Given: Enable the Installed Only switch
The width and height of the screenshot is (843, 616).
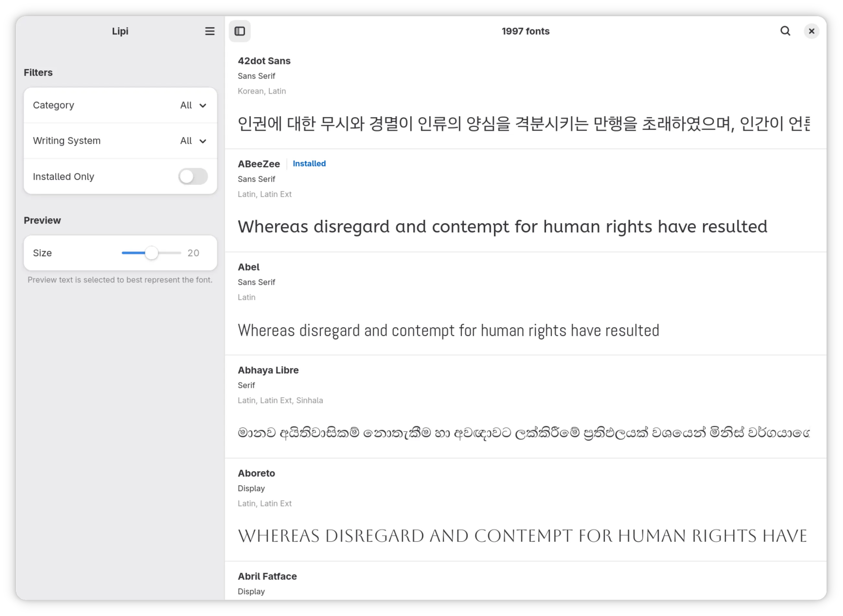Looking at the screenshot, I should (x=193, y=177).
